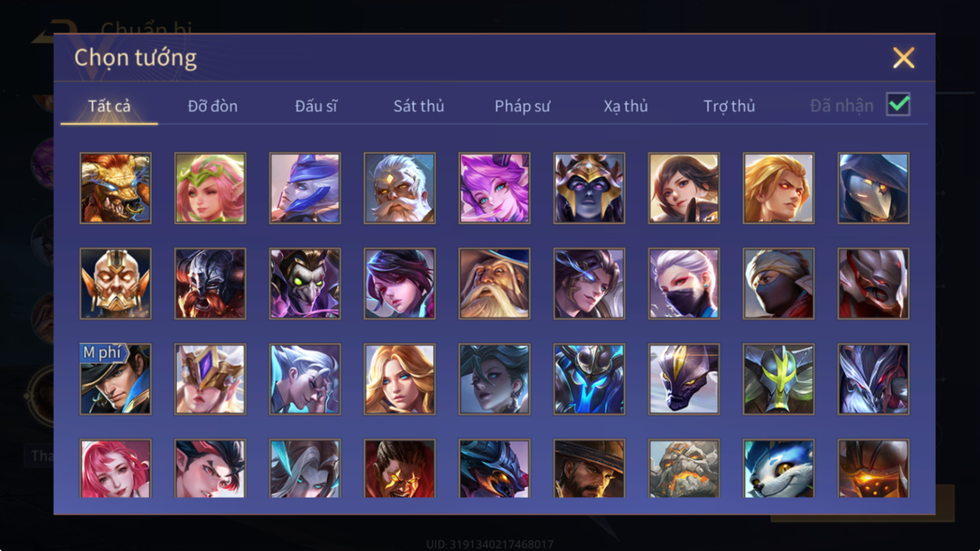The height and width of the screenshot is (551, 980).
Task: Show the Pháp sư heroes
Action: click(x=522, y=106)
